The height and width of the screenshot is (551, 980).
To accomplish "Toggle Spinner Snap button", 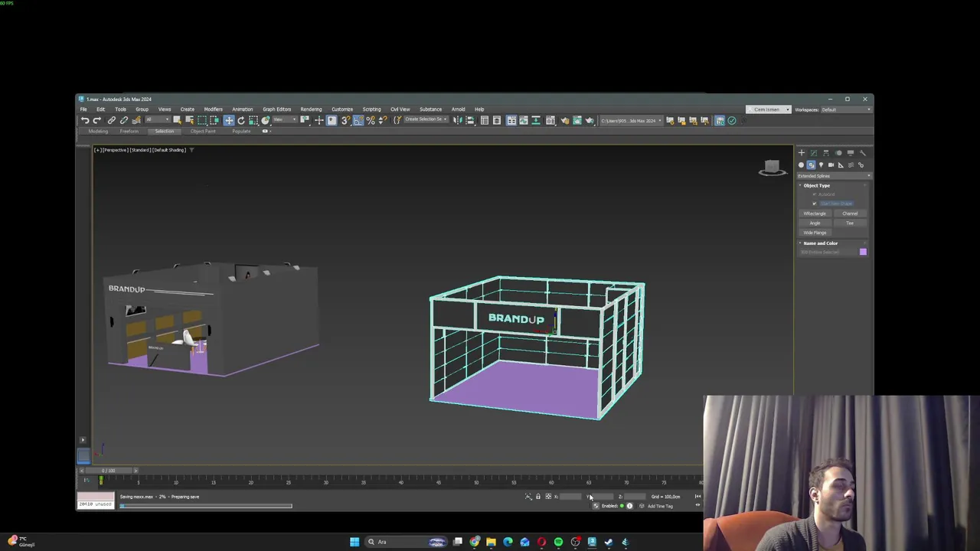I will click(x=383, y=120).
